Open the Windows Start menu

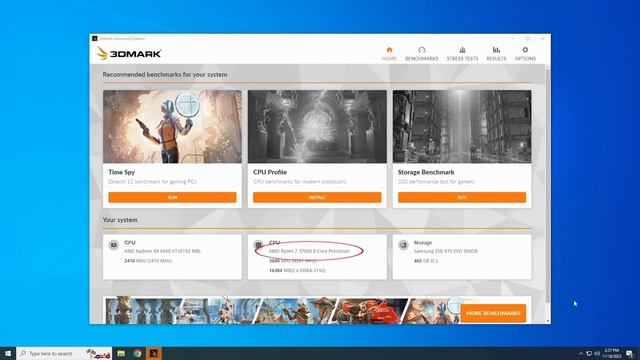coord(8,353)
